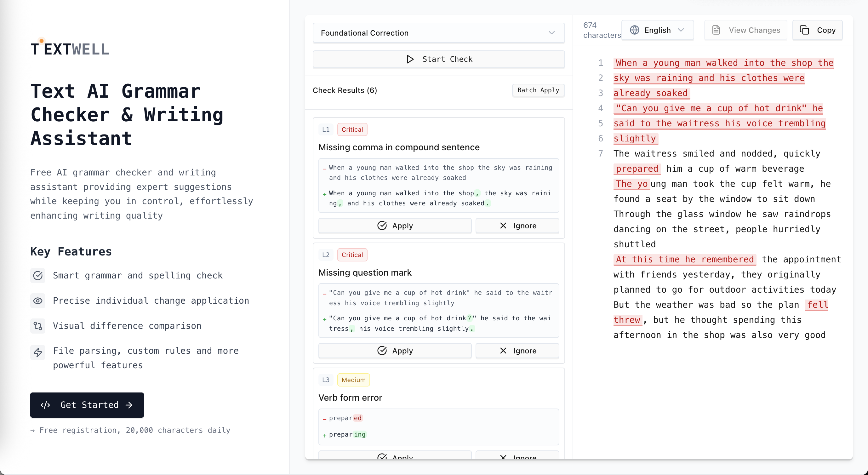Click the L1 Critical severity tag
Image resolution: width=868 pixels, height=475 pixels.
click(x=352, y=129)
